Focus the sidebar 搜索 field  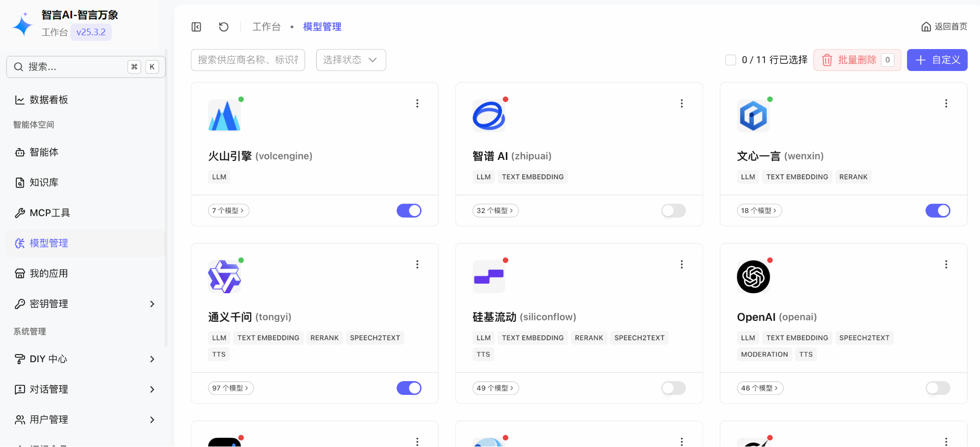point(86,67)
